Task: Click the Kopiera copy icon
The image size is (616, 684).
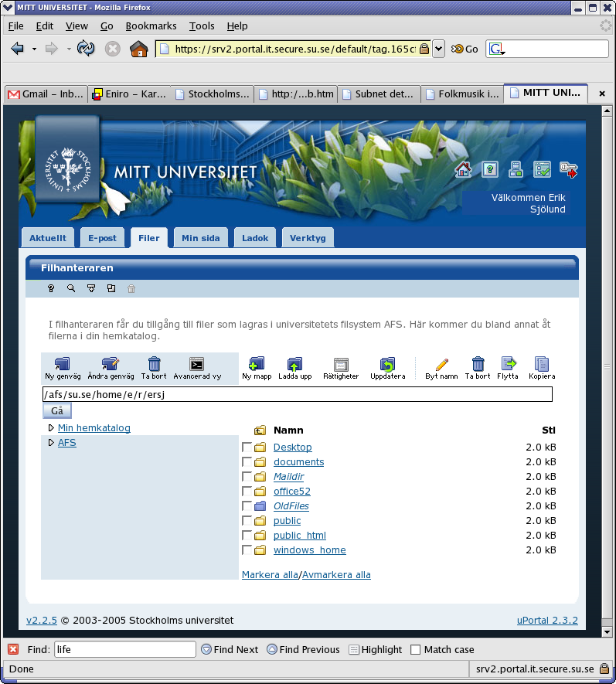Action: 541,364
